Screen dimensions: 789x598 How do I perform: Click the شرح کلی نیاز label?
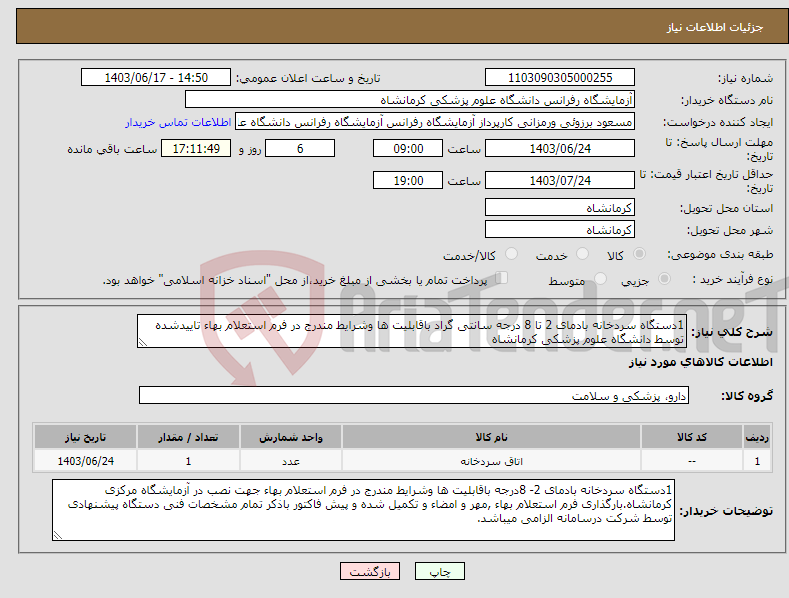click(x=732, y=332)
